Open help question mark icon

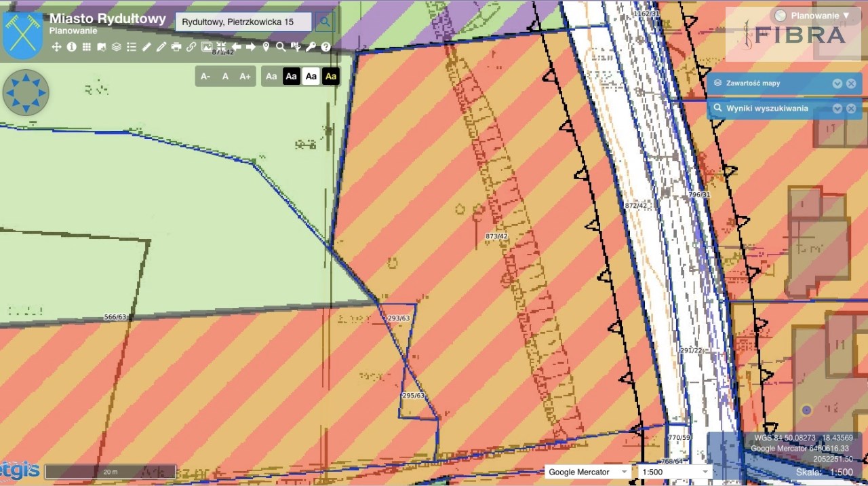(x=325, y=47)
